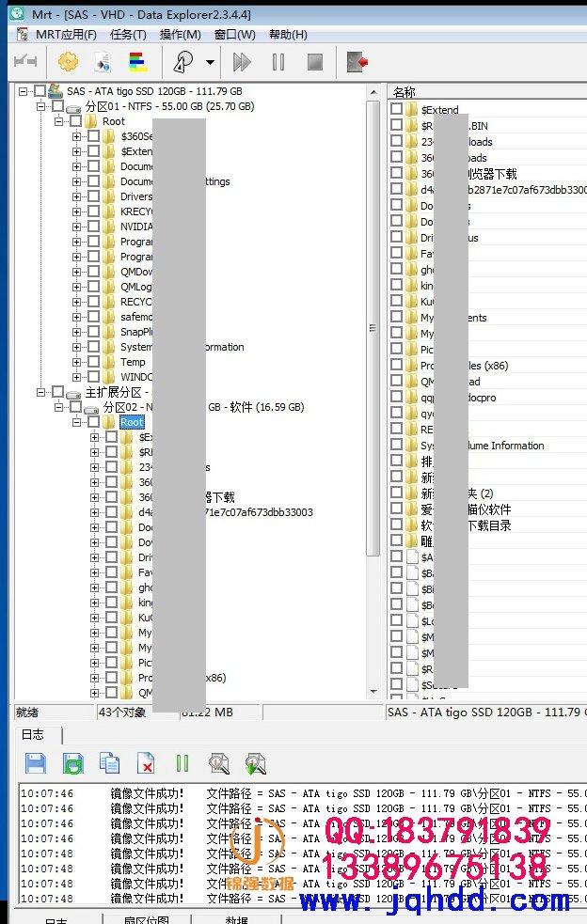Screen dimensions: 587x924
Task: Click the blue floppy save log icon
Action: [36, 763]
